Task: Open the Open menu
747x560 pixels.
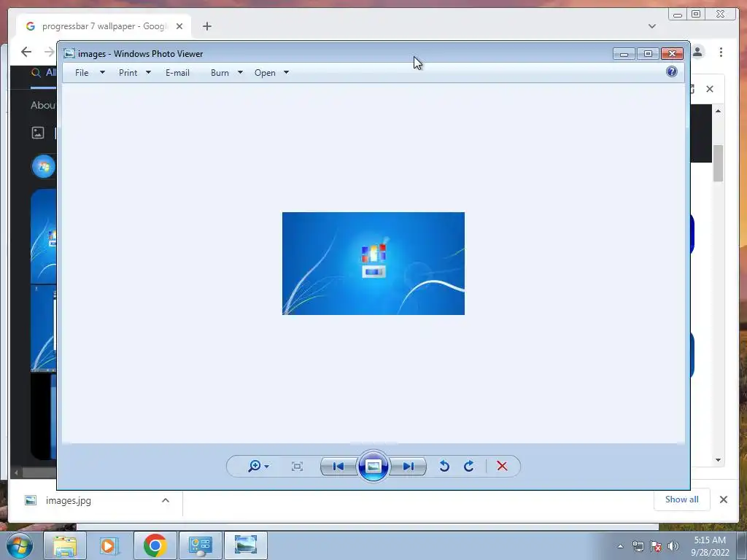Action: click(265, 73)
